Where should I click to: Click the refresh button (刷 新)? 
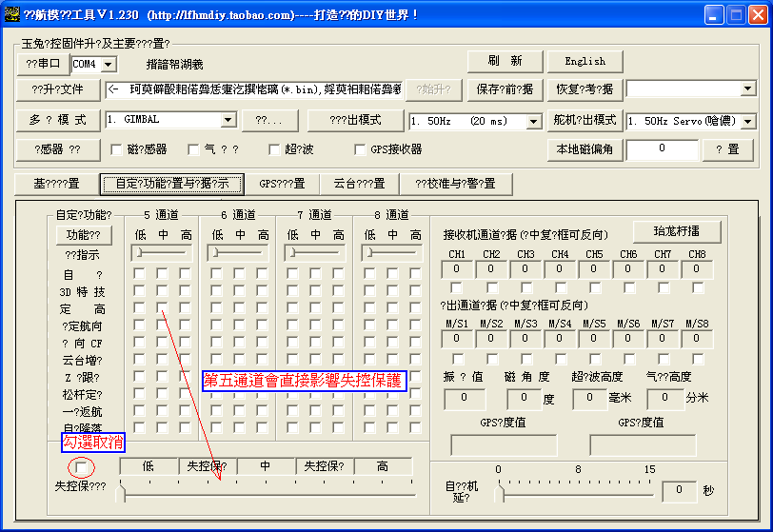505,61
